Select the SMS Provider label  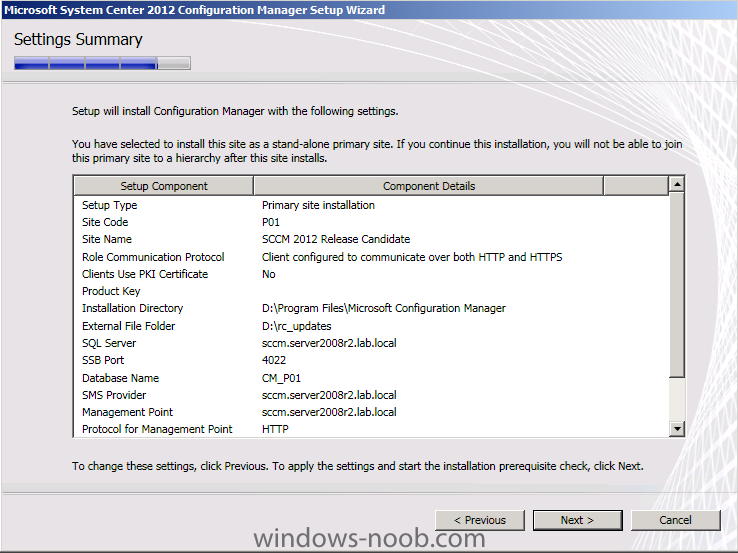click(114, 395)
